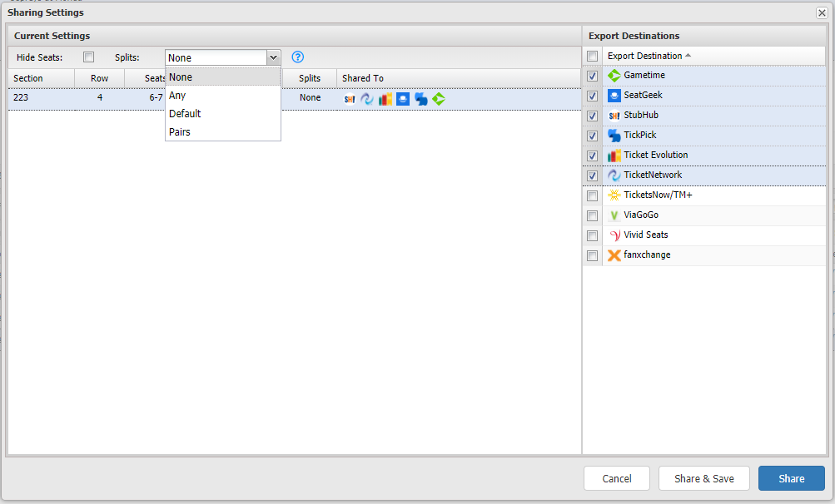Check the fanxchange checkbox
Image resolution: width=835 pixels, height=504 pixels.
click(x=592, y=255)
